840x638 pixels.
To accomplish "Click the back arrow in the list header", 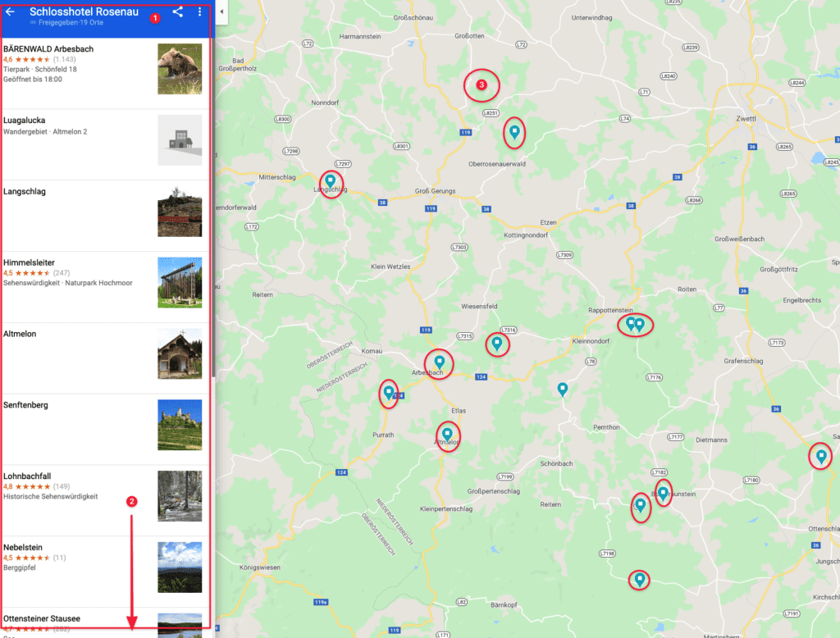I will click(10, 11).
